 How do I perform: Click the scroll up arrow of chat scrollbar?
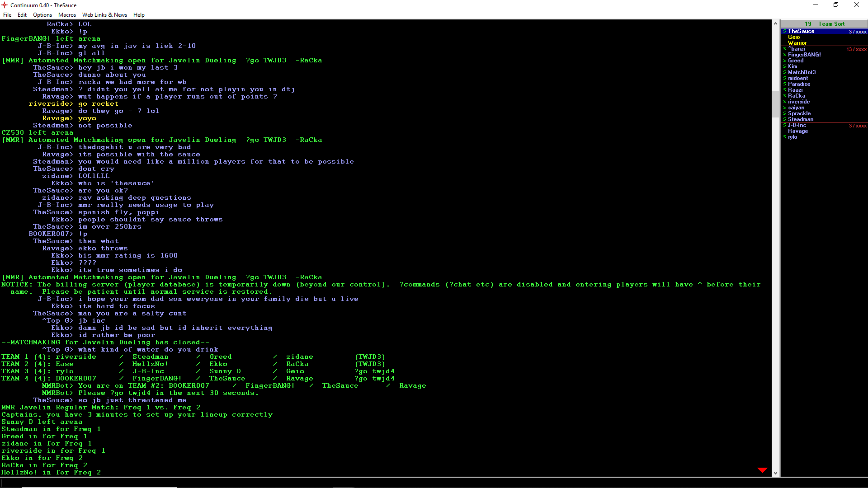(775, 24)
